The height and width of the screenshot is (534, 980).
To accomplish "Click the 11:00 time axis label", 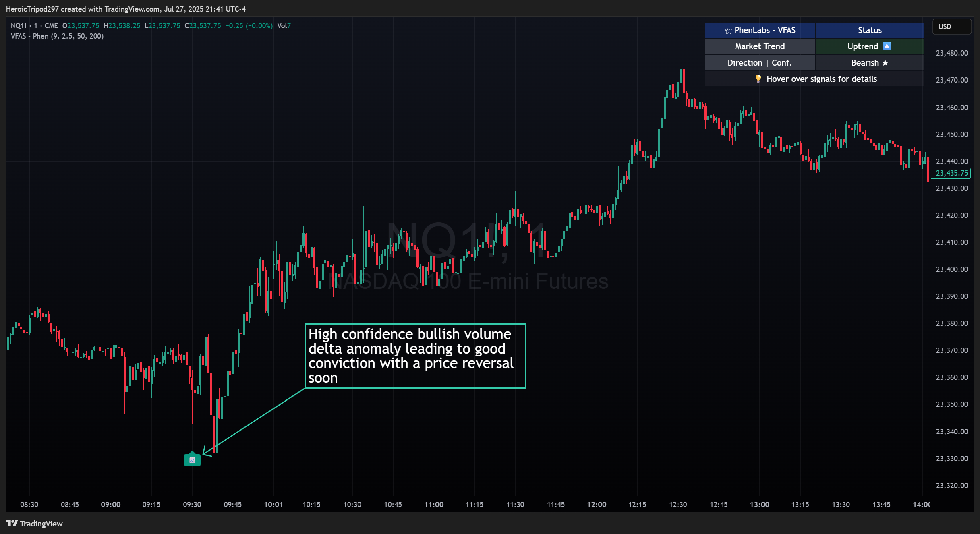I will click(434, 504).
